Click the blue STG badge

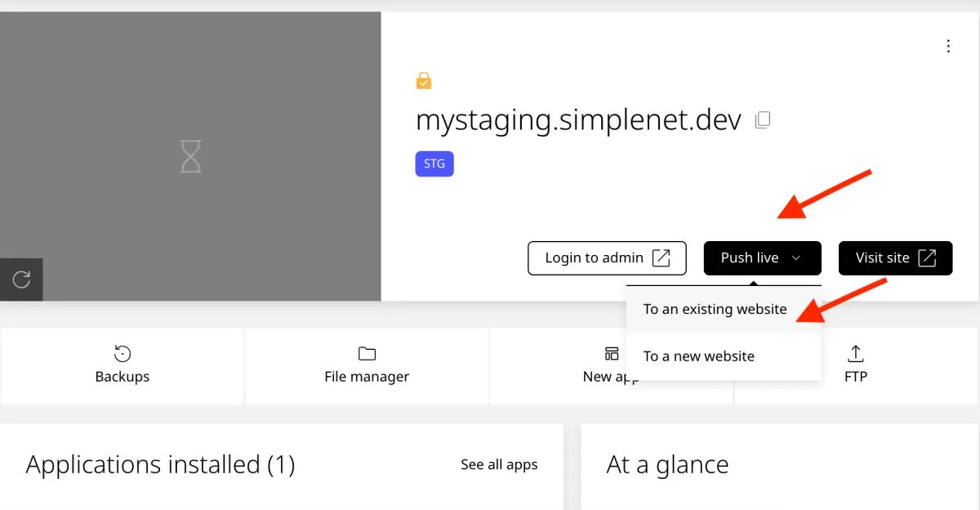(x=434, y=164)
